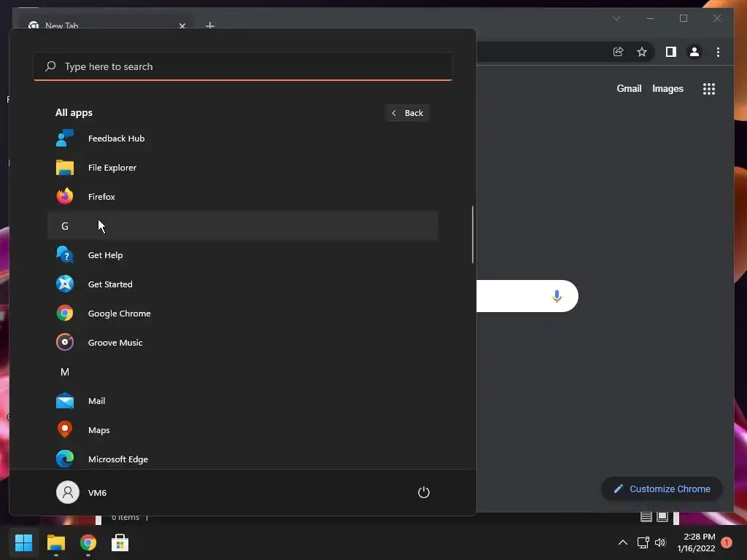Open clock and date 2:28 PM

pos(696,542)
